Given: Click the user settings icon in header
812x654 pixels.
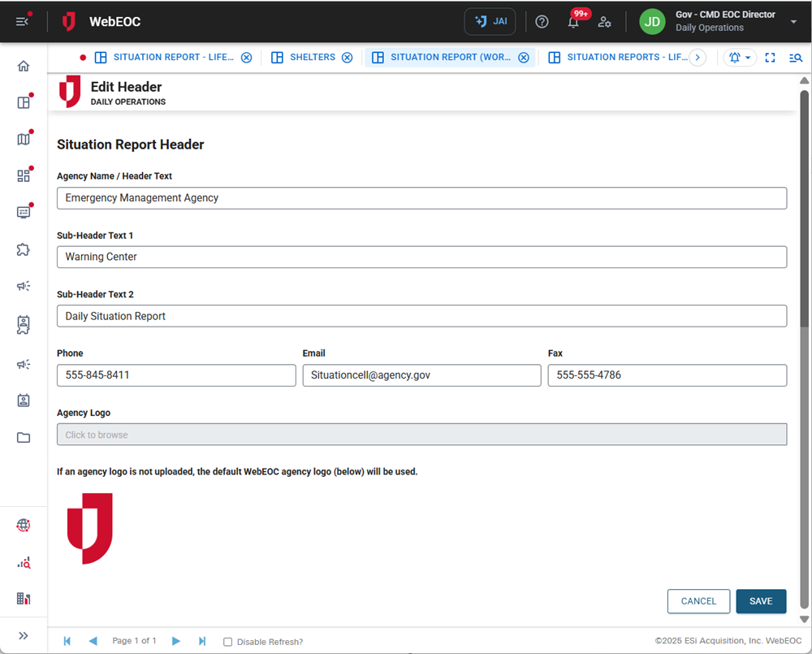Looking at the screenshot, I should 604,22.
